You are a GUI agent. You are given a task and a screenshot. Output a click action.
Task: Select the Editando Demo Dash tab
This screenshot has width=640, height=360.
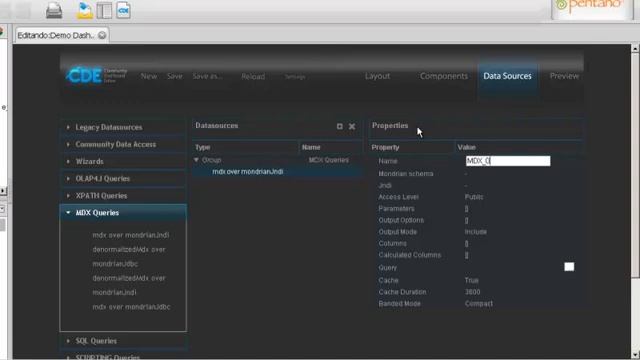point(56,36)
